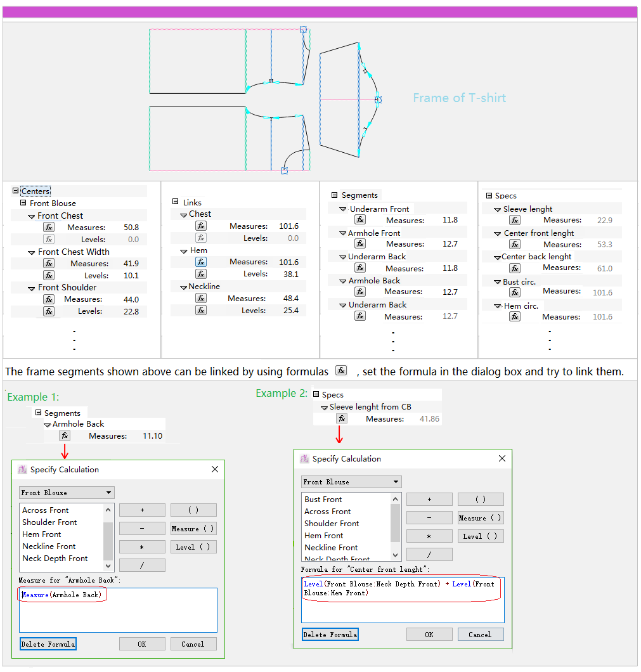The height and width of the screenshot is (672, 641).
Task: Click OK in the right Specify Calculation dialog
Action: [429, 634]
